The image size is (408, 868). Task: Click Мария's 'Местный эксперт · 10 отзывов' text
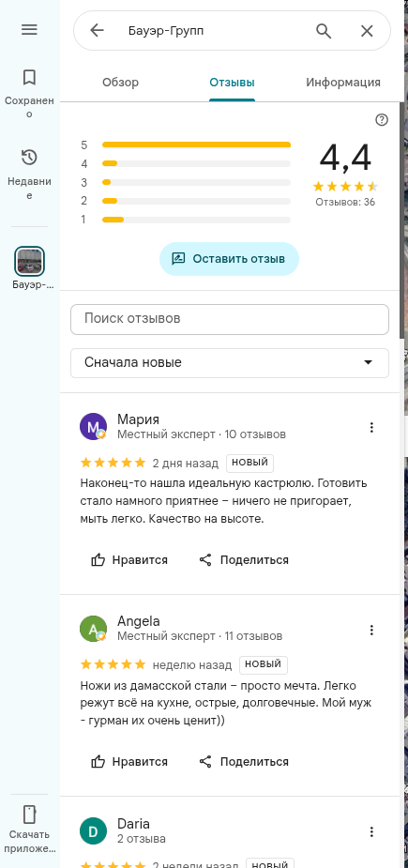pos(202,434)
